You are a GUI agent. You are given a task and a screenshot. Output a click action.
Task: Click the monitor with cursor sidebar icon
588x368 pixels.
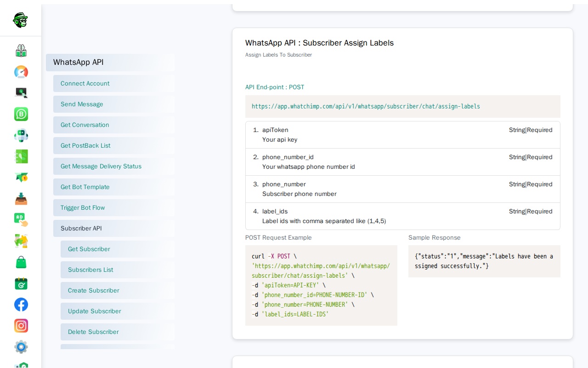point(21,93)
